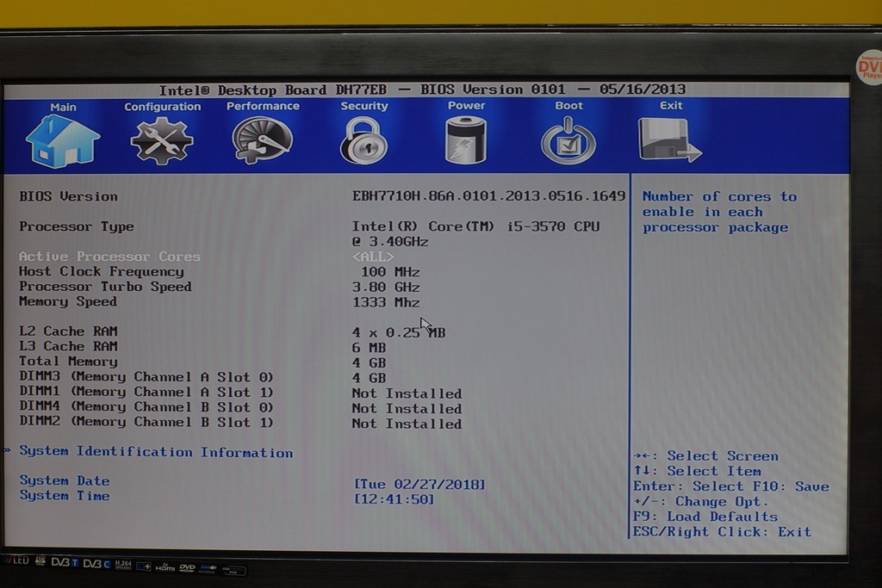Click the L3 Cache RAM label
The image size is (882, 588).
click(68, 346)
